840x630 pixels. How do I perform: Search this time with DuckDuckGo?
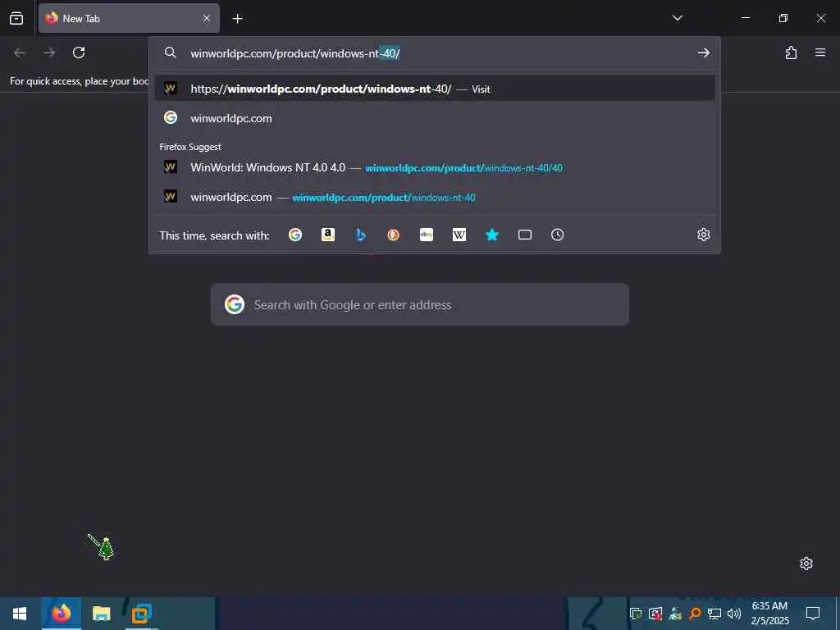393,235
